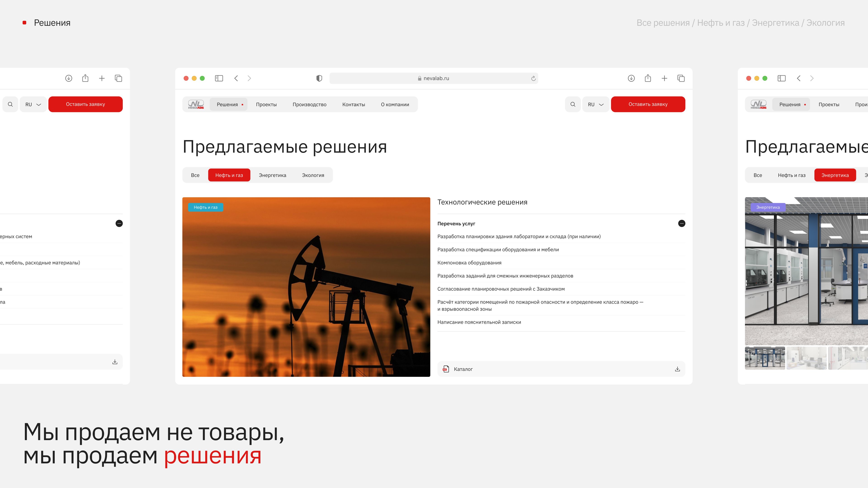
Task: Click the privacy shield icon left of the address bar
Action: pos(319,78)
